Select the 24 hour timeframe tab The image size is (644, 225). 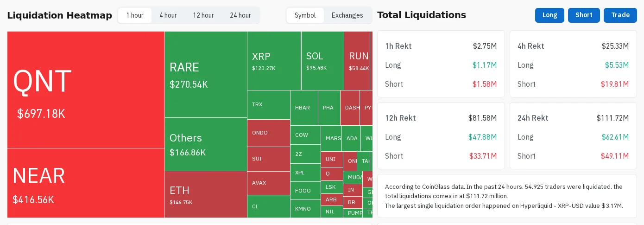[x=240, y=15]
